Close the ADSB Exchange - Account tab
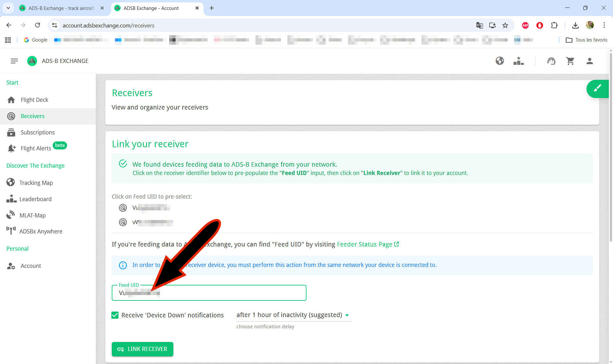613x364 pixels. click(197, 8)
